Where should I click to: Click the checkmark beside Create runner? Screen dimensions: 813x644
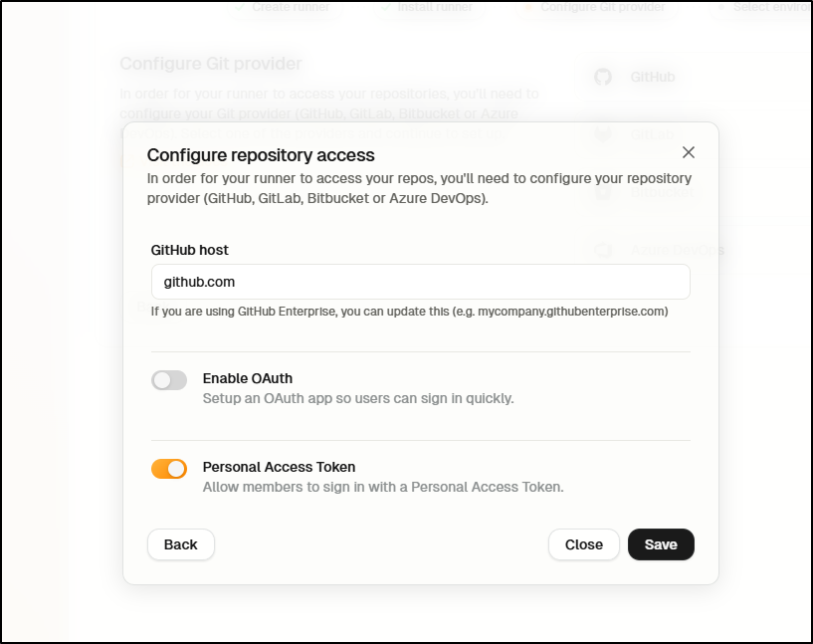(240, 7)
